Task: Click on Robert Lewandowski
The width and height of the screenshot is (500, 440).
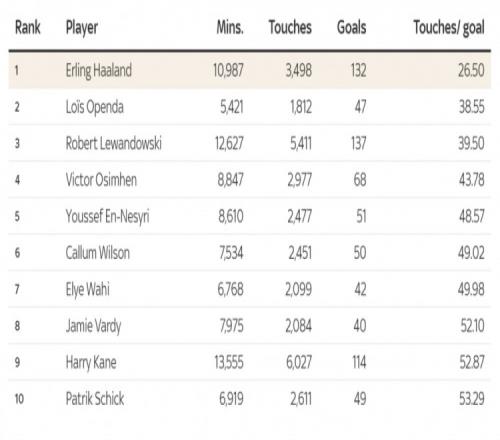Action: coord(114,143)
